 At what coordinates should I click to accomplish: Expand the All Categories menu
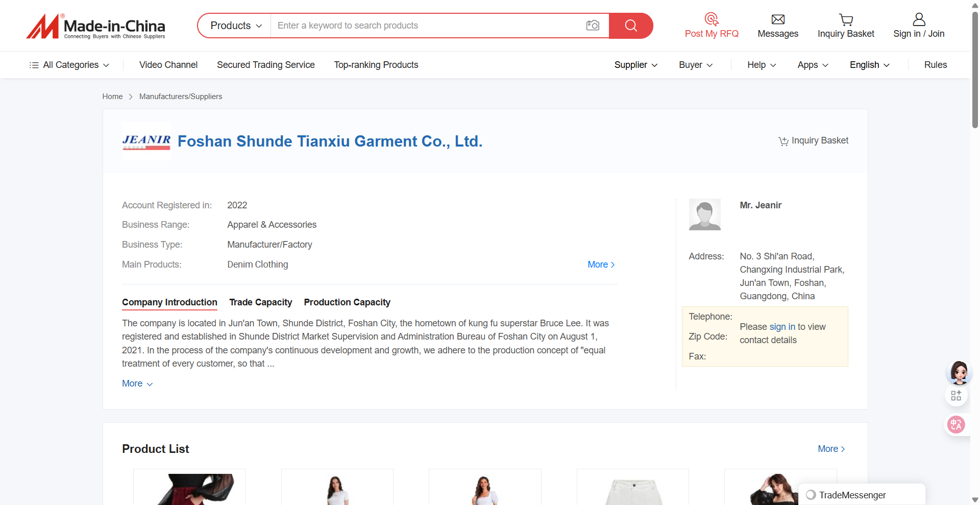click(x=69, y=65)
